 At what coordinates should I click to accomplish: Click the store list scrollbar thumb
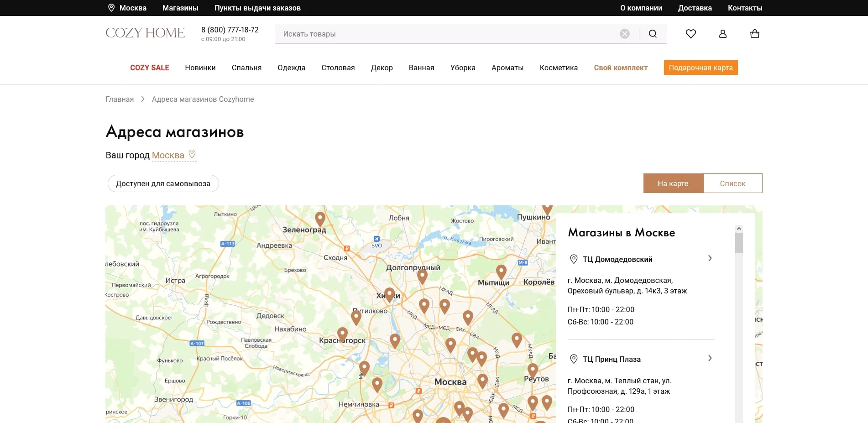[739, 243]
